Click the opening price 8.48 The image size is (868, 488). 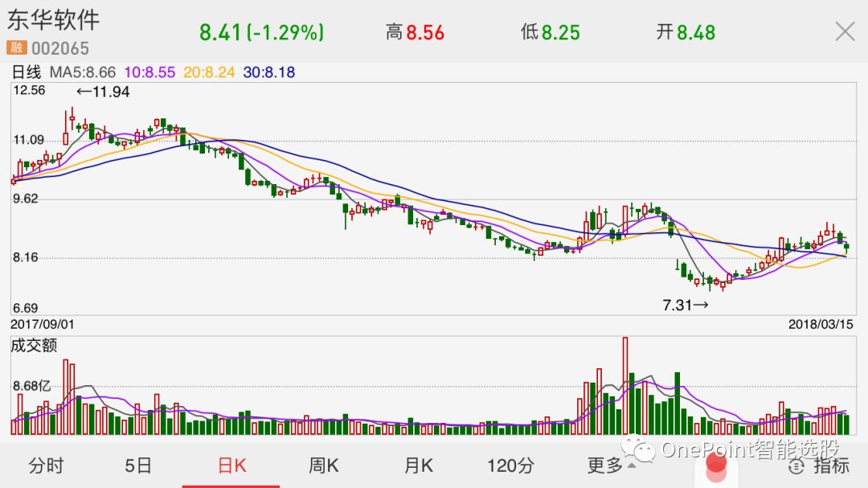pos(696,32)
